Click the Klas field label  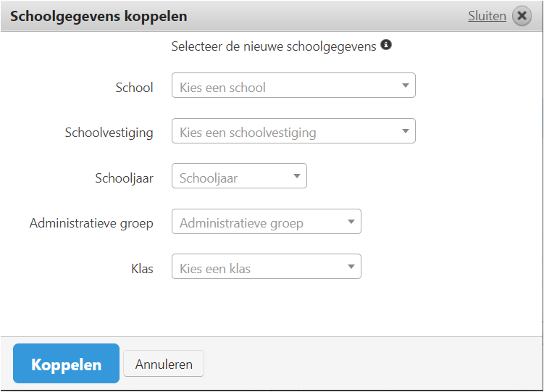[142, 268]
